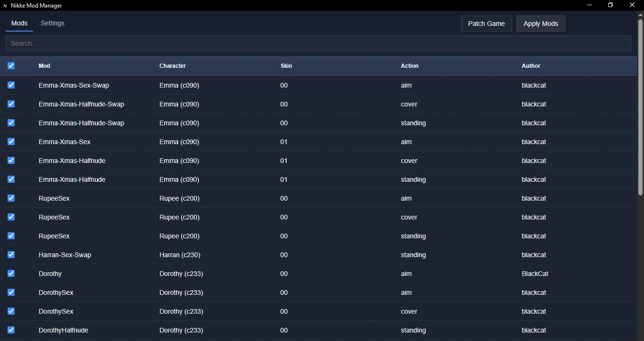
Task: Click the Patch Game button
Action: point(487,24)
